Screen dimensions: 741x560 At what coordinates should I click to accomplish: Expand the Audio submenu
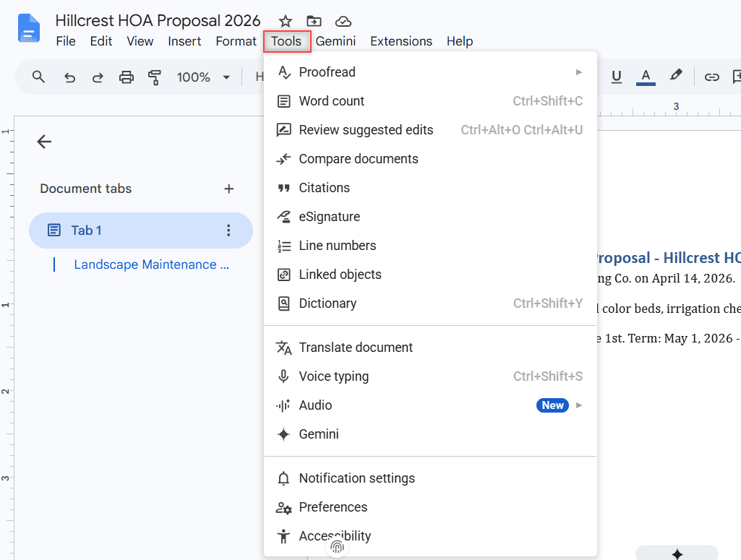[431, 405]
